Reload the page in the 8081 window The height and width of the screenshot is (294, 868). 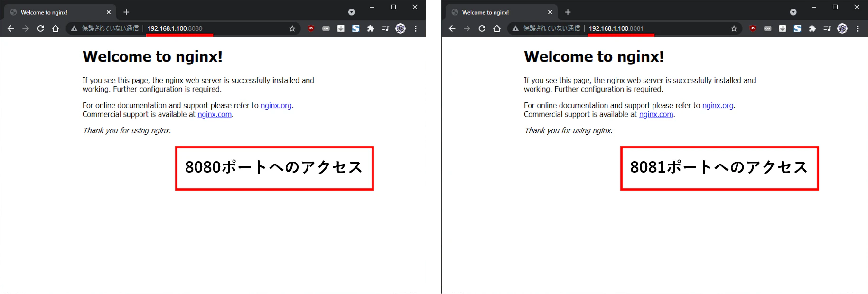pos(482,28)
